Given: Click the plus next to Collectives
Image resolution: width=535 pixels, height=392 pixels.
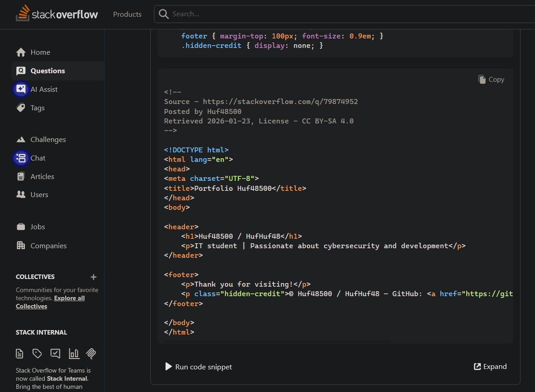Looking at the screenshot, I should tap(93, 277).
